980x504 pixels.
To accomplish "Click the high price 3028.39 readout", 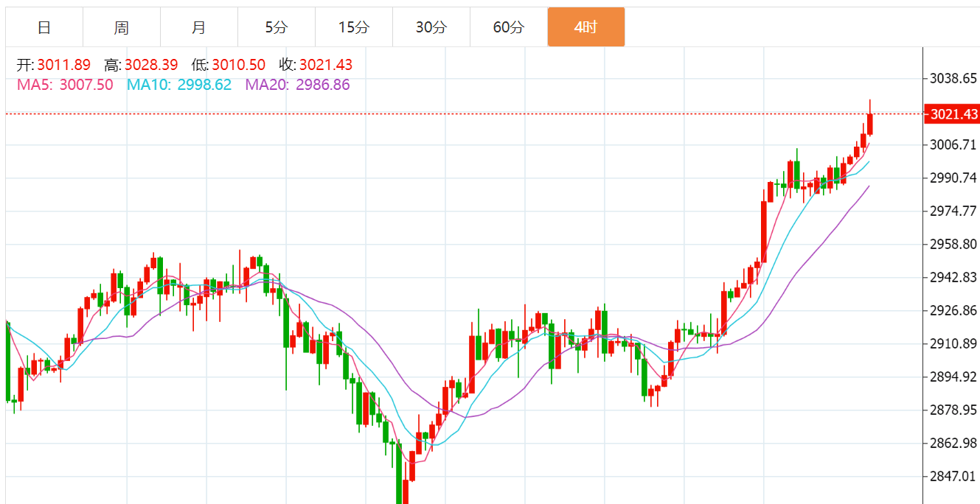I will pos(150,65).
